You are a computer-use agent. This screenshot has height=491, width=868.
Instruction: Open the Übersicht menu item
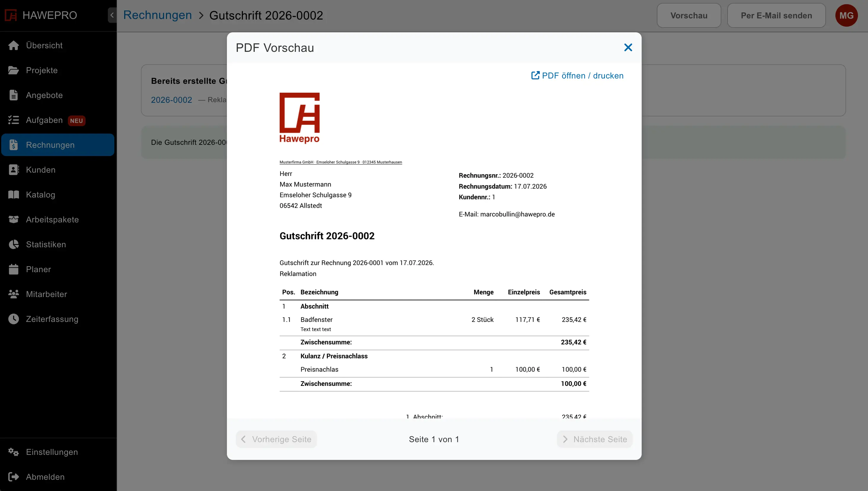[x=58, y=45]
